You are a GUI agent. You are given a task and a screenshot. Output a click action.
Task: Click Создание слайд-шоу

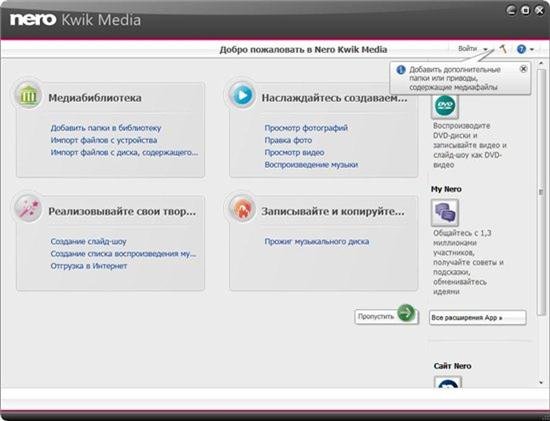tap(88, 241)
